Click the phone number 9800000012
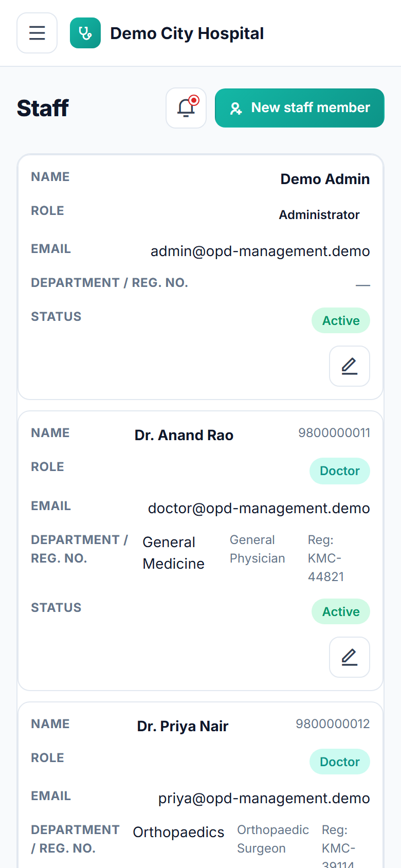 tap(333, 724)
